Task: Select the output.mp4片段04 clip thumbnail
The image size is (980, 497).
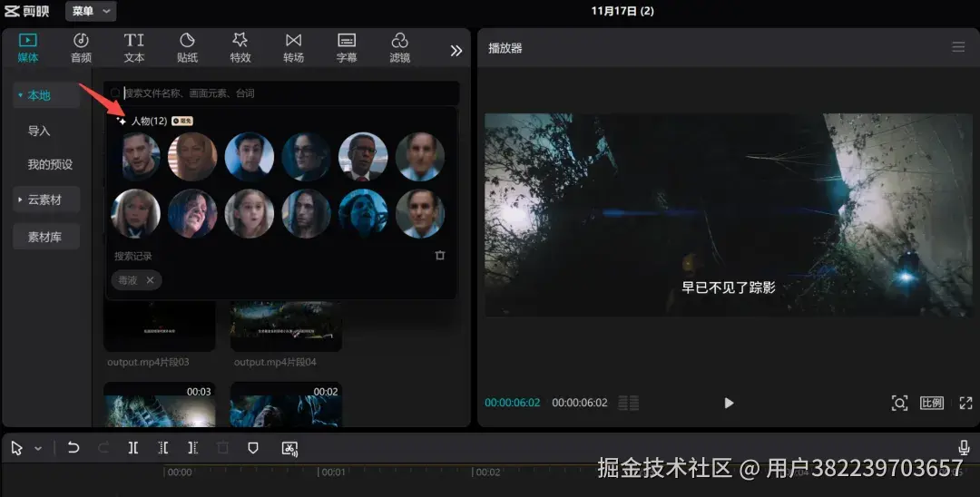Action: (x=286, y=326)
